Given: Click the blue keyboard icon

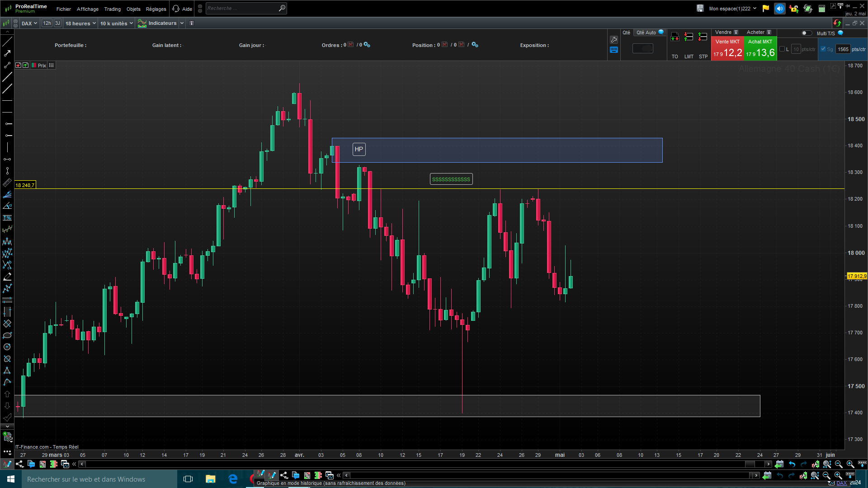Looking at the screenshot, I should tap(614, 50).
